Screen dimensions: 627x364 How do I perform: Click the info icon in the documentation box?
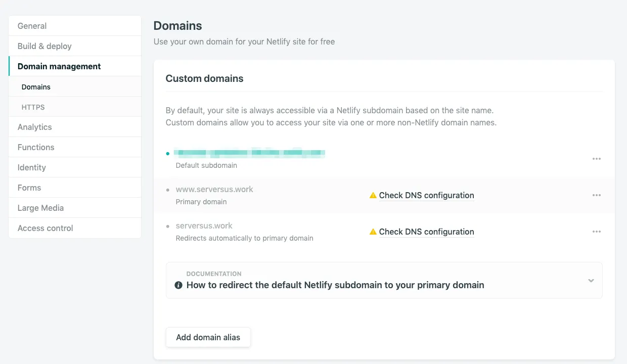pyautogui.click(x=178, y=285)
